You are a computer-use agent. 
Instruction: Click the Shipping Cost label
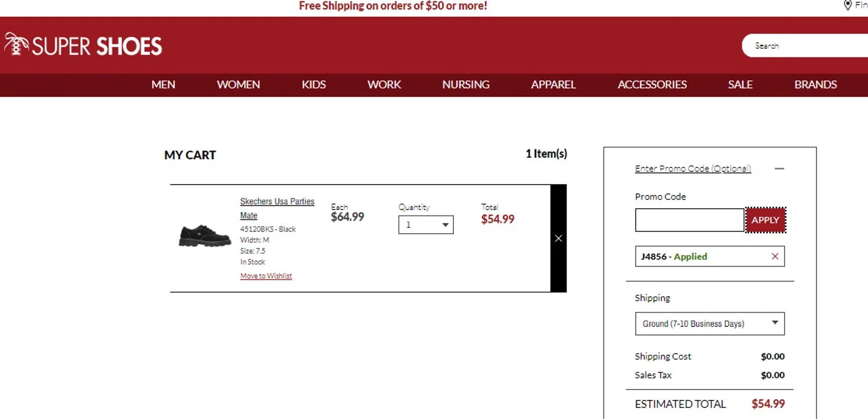[x=663, y=356]
